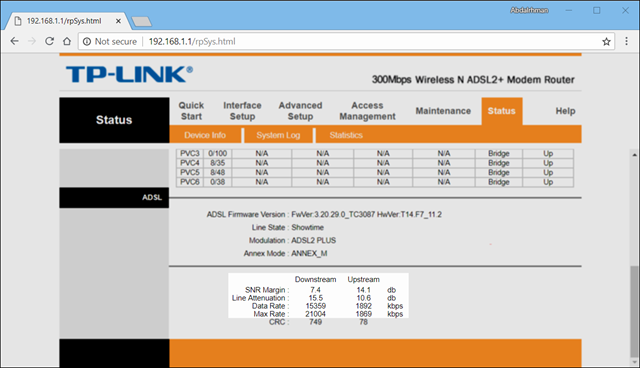Click the Upstream column header
Screen dimensions: 640x368
pos(363,279)
